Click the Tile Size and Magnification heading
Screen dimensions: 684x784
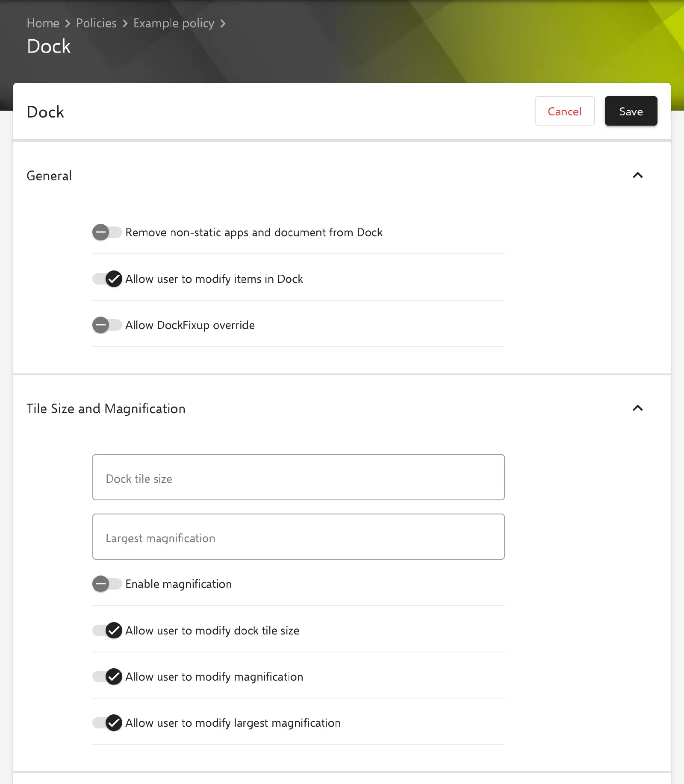(106, 409)
